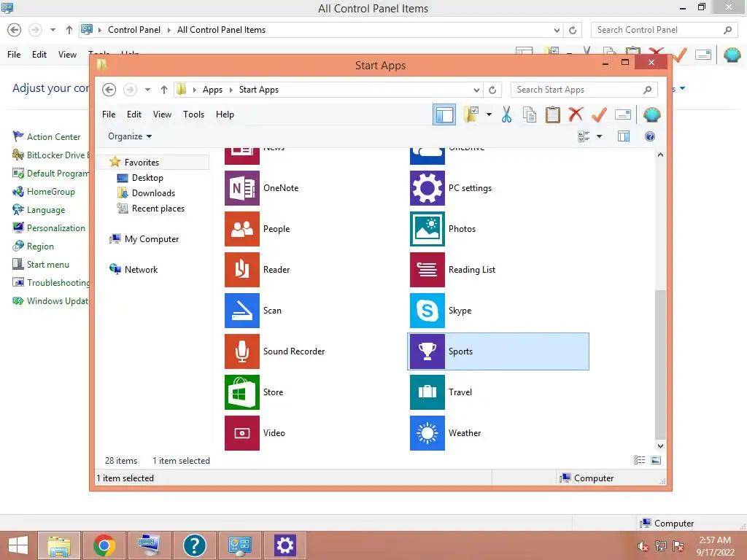
Task: Open the Help menu in Start Apps
Action: [225, 114]
